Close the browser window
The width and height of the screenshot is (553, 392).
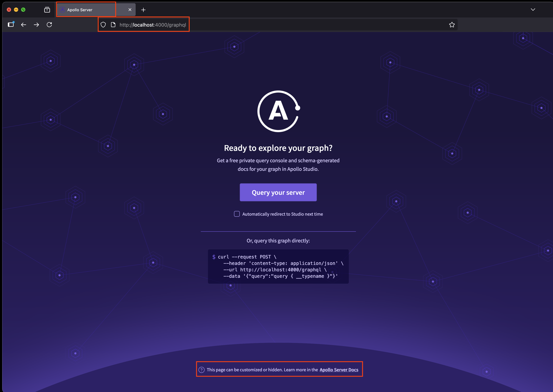coord(9,10)
